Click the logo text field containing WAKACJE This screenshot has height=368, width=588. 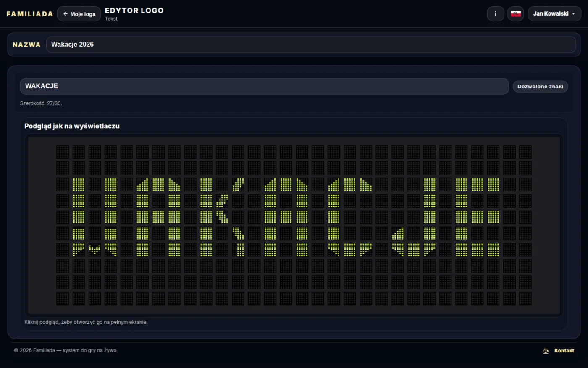[x=264, y=86]
